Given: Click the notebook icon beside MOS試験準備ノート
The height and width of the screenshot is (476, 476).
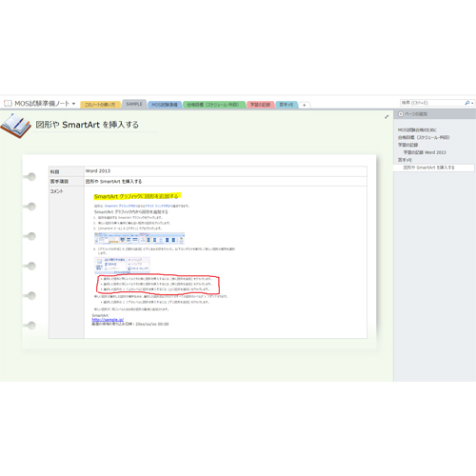Looking at the screenshot, I should 8,104.
